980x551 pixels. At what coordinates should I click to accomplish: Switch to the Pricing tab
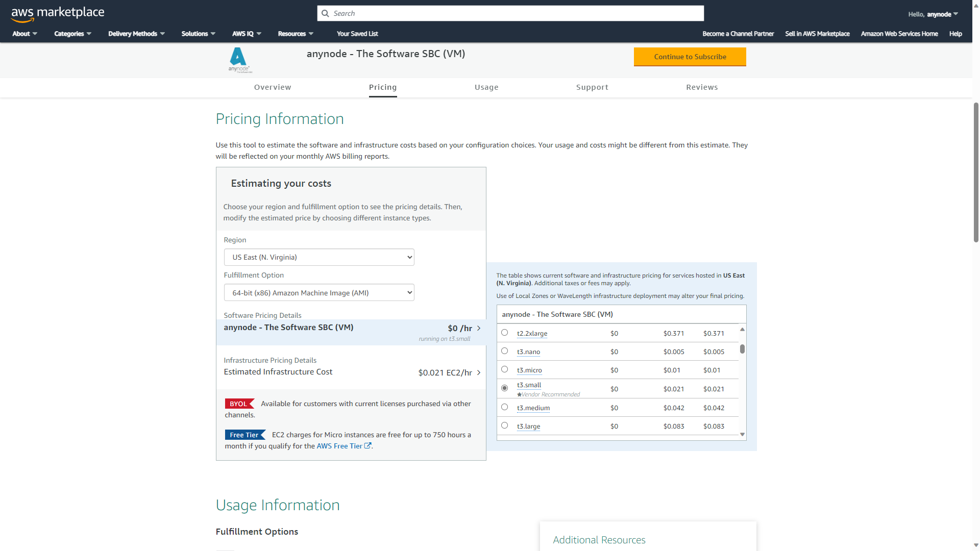pyautogui.click(x=383, y=87)
